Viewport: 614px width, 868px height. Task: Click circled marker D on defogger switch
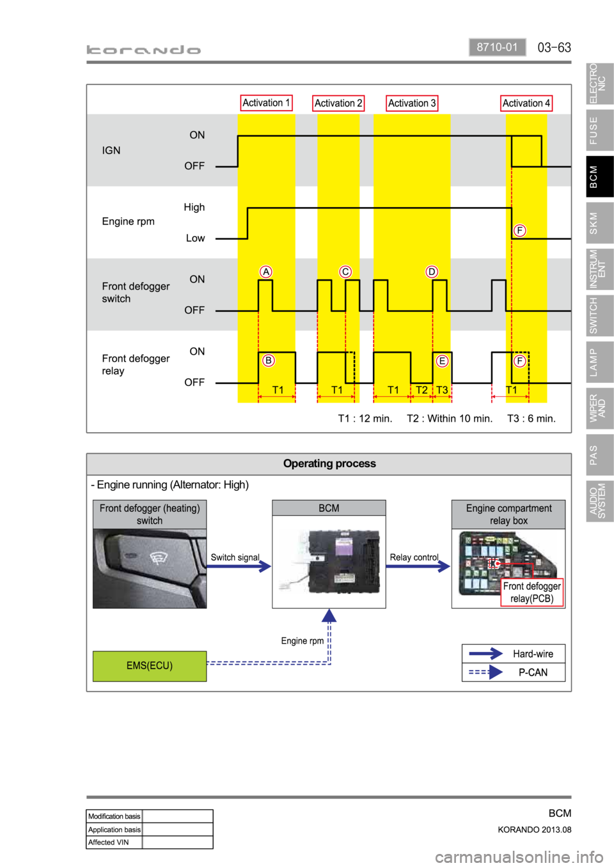(x=432, y=272)
